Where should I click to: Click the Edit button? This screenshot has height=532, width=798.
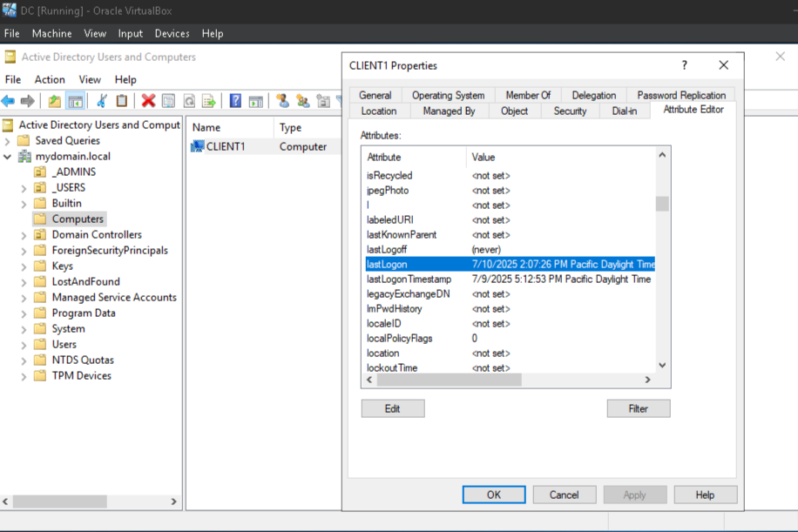[393, 408]
